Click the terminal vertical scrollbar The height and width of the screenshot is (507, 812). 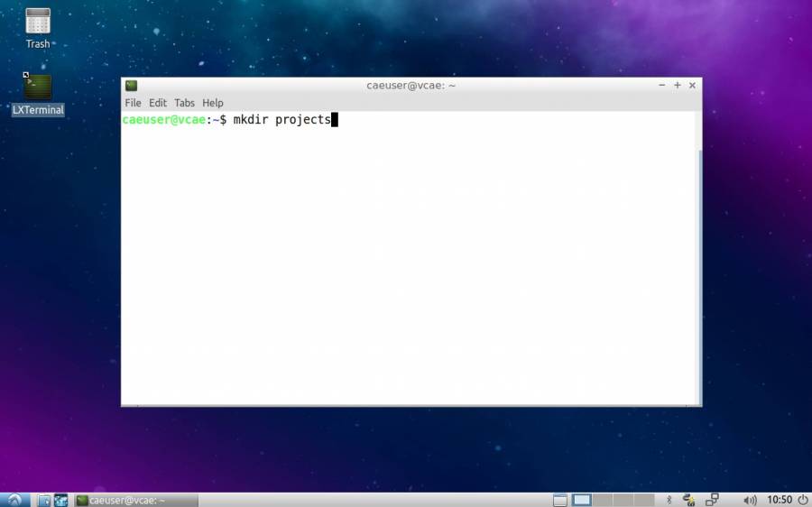coord(697,271)
